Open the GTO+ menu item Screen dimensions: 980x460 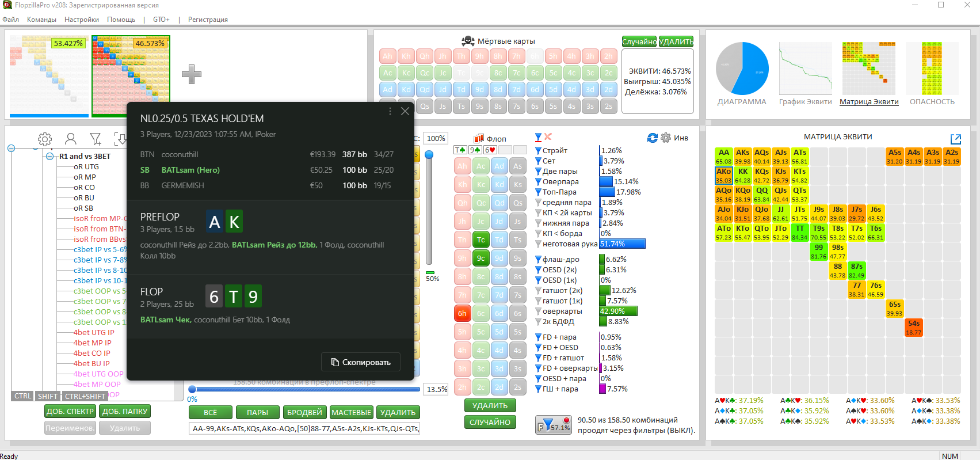(x=161, y=19)
